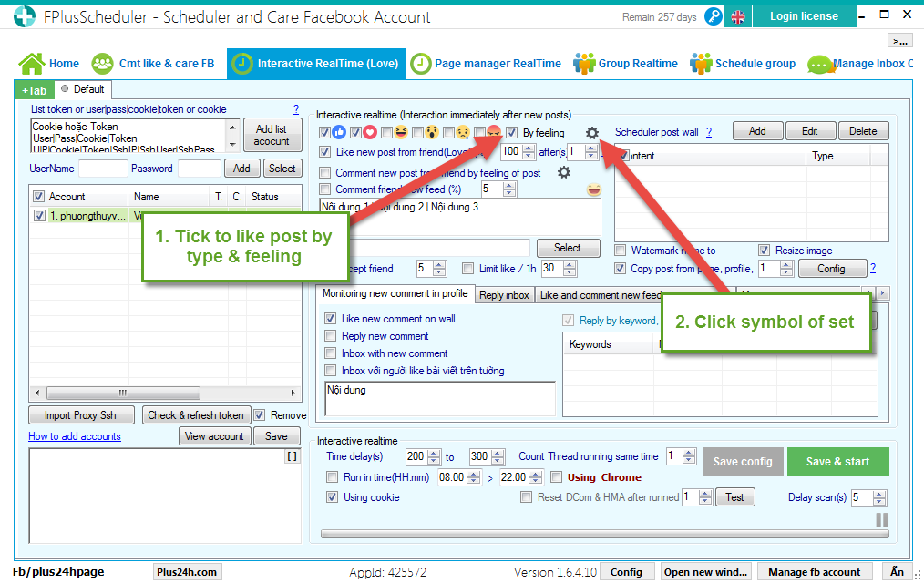The height and width of the screenshot is (583, 924).
Task: Click the Check & refresh token button
Action: click(196, 415)
